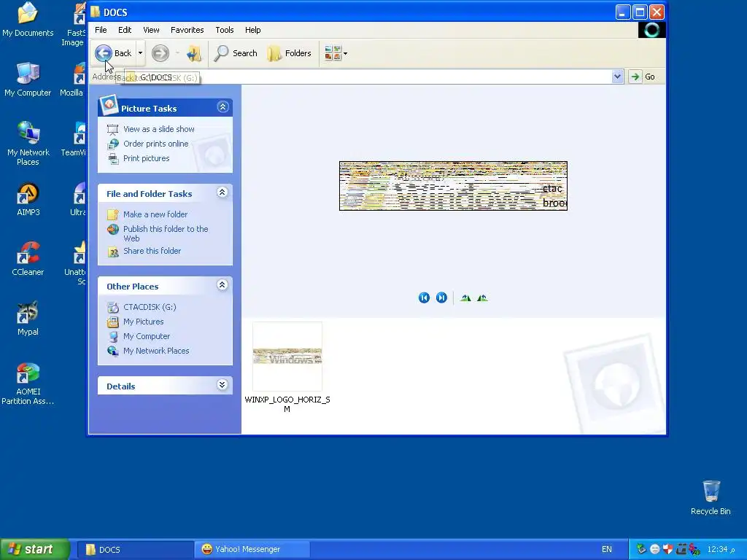Click Share this folder
The image size is (747, 560).
pos(152,251)
